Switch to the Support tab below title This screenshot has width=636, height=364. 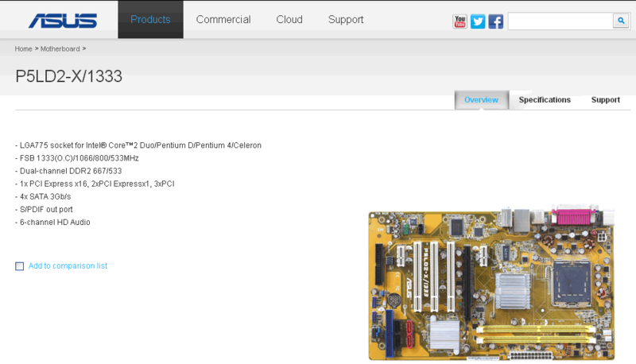coord(605,100)
